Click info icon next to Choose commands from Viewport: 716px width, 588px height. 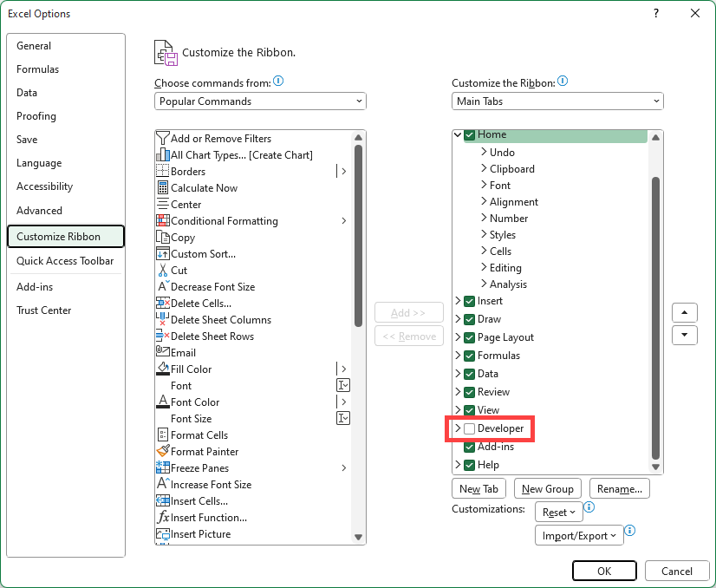point(278,82)
